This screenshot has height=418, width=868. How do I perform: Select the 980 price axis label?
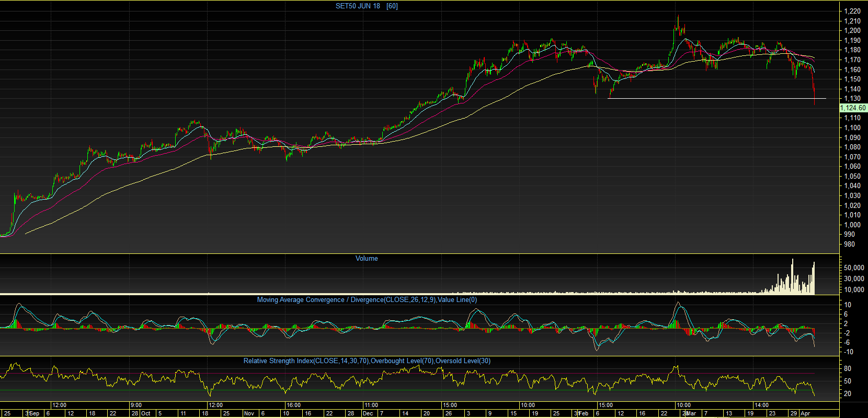point(850,245)
